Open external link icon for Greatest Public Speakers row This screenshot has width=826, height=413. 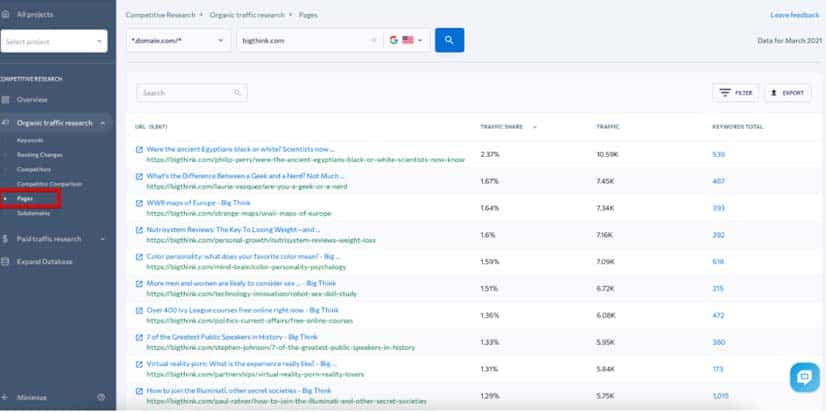coord(140,338)
